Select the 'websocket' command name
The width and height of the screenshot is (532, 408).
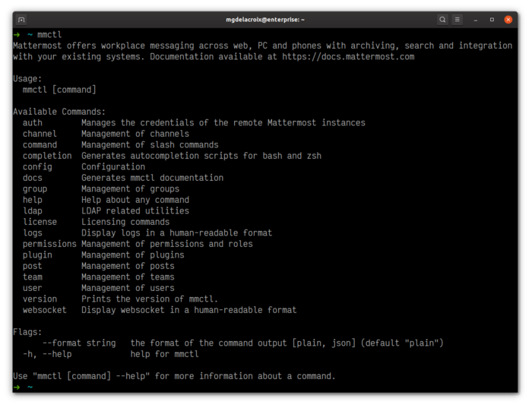[x=44, y=310]
